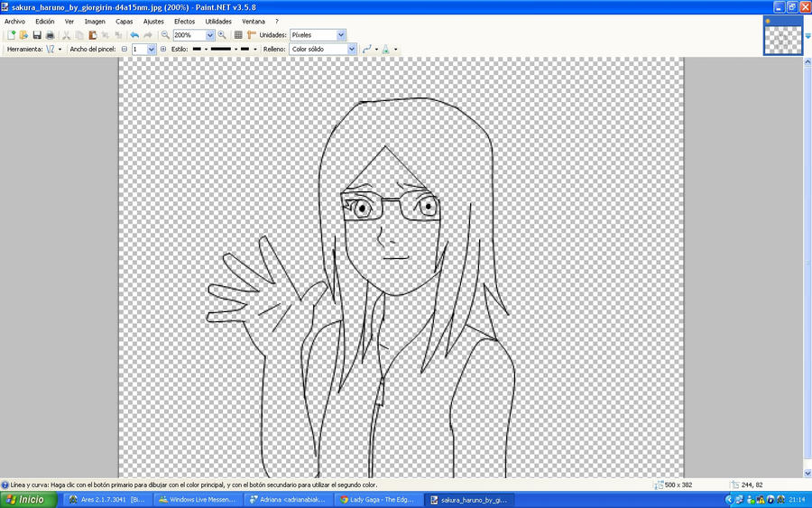Open the Imagen menu
Image resolution: width=812 pixels, height=508 pixels.
coord(95,22)
